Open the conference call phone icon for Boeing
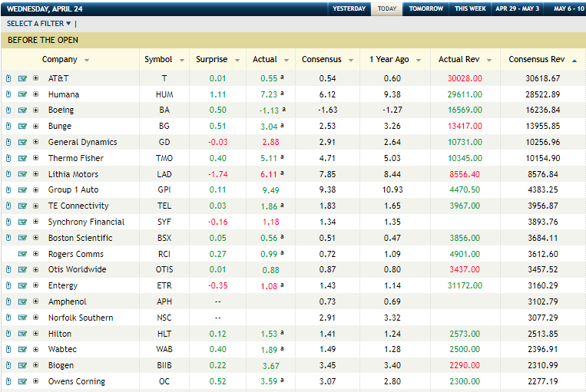586x392 pixels. tap(8, 110)
